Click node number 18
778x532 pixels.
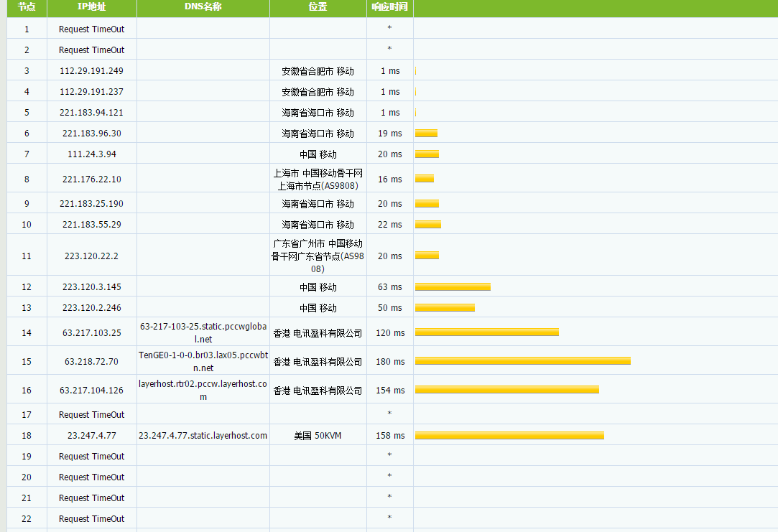27,435
